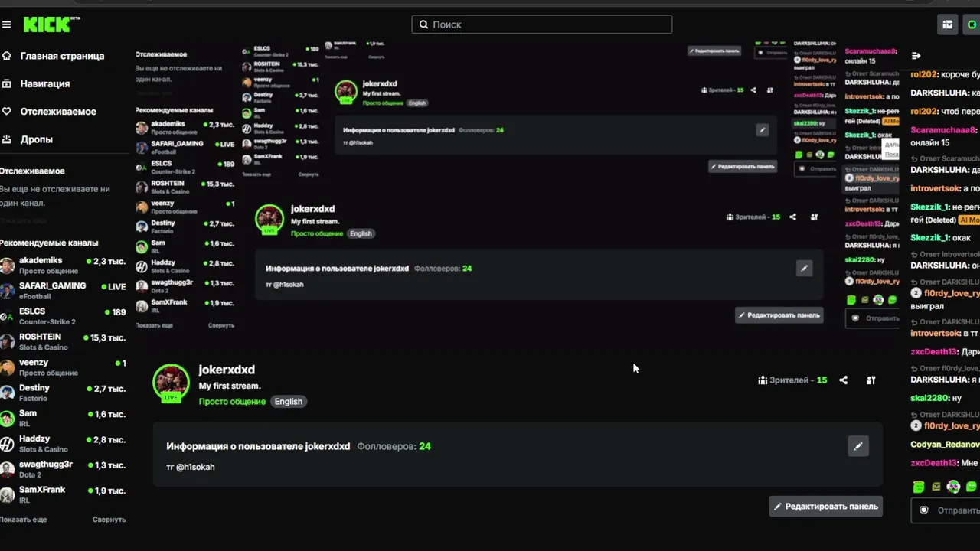Screen dimensions: 980x551
Task: Click the share icon next to the largest Зрителей counter
Action: [843, 380]
